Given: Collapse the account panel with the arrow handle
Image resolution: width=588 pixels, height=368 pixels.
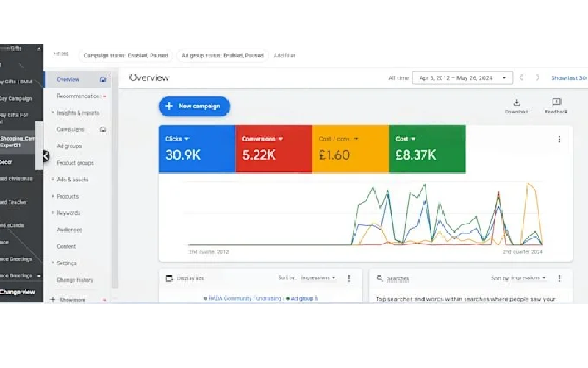Looking at the screenshot, I should click(x=46, y=156).
